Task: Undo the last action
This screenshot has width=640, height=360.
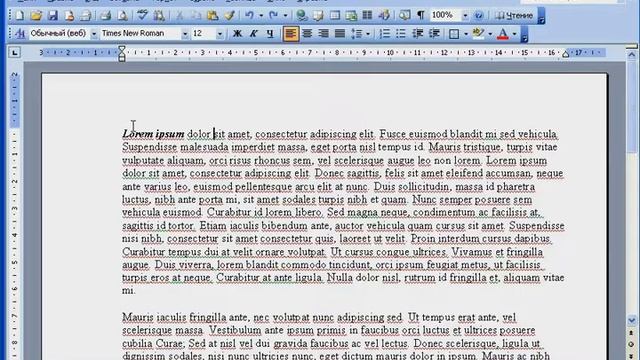Action: tap(249, 16)
